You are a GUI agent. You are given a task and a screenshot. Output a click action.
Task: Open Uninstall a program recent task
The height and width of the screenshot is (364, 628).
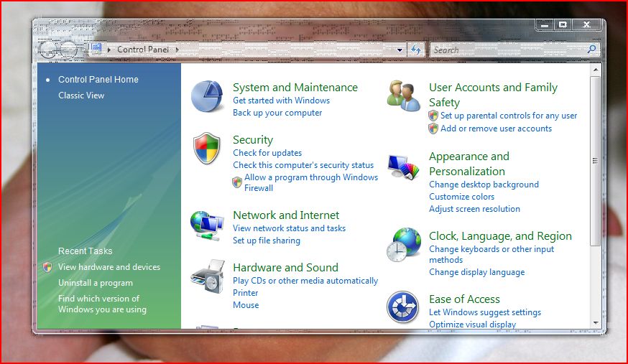(x=96, y=283)
